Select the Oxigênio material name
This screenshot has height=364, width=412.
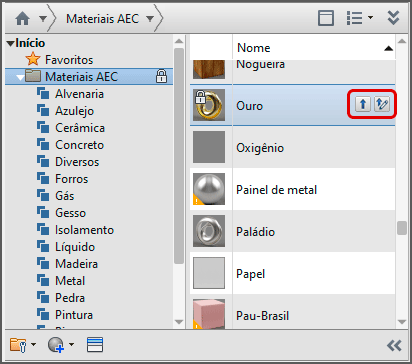click(260, 148)
